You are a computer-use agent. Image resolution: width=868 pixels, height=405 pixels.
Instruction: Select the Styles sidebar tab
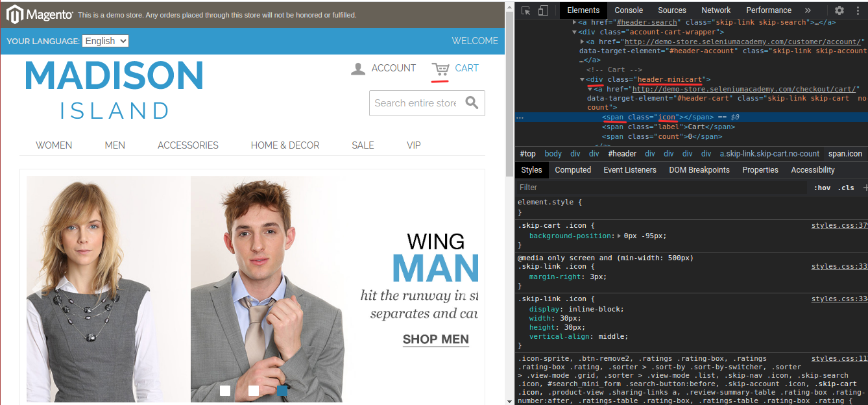click(531, 170)
